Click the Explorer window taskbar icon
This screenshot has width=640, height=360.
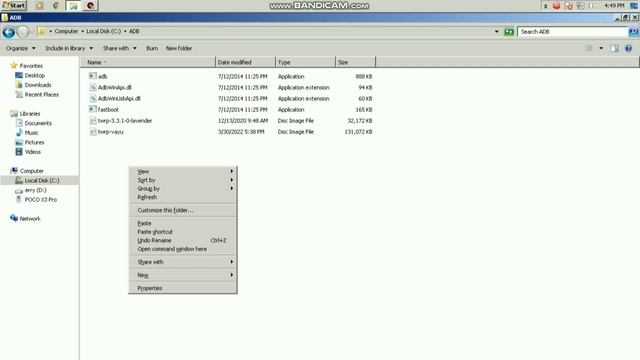[x=73, y=5]
